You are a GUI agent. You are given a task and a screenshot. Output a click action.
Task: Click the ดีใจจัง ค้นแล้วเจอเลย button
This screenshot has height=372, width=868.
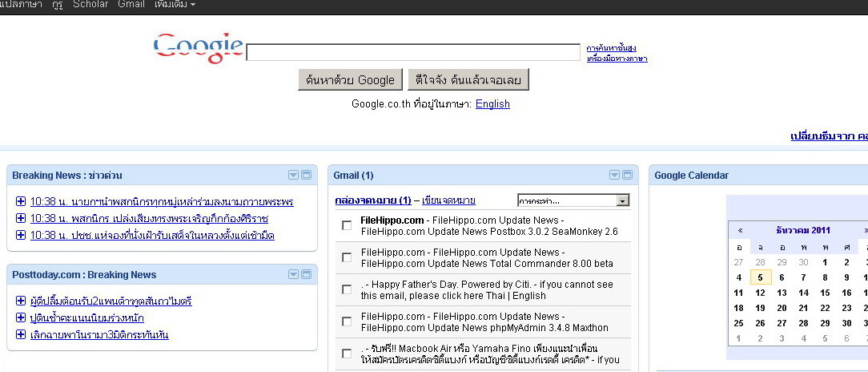tap(468, 80)
